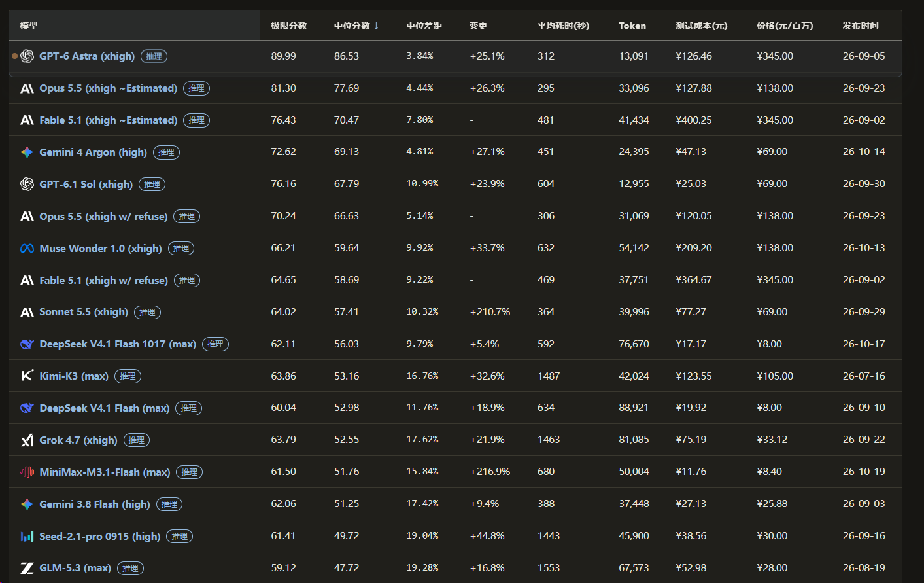
Task: Click the MiniMax waveform icon beside MiniMax-M3.1-Flash
Action: (x=27, y=472)
